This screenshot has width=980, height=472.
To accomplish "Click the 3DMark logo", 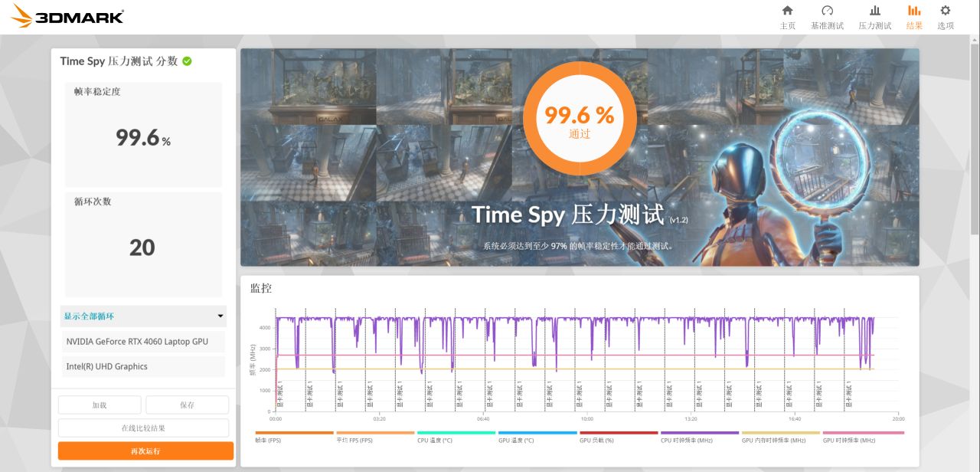I will (x=67, y=16).
